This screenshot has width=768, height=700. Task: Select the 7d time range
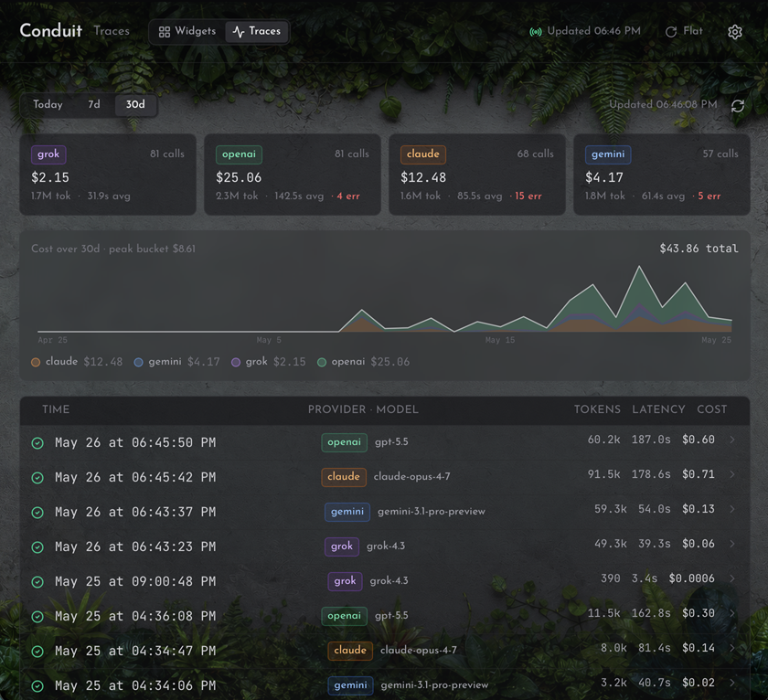pos(93,104)
